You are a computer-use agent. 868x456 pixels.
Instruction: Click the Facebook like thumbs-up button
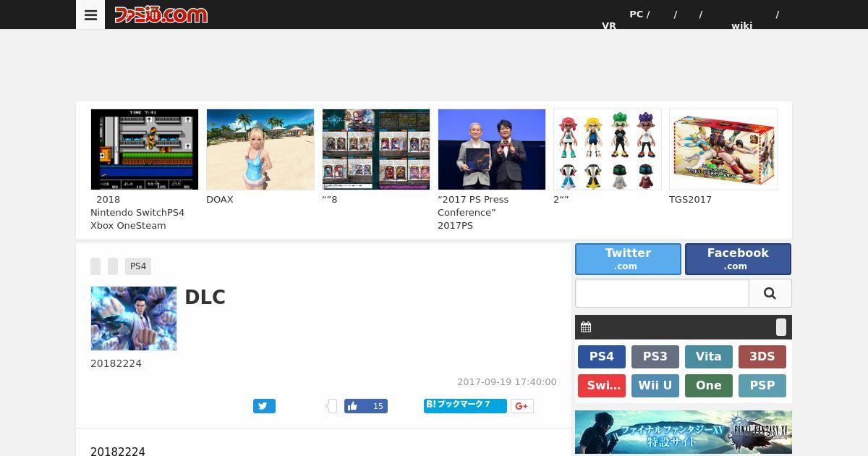click(366, 406)
